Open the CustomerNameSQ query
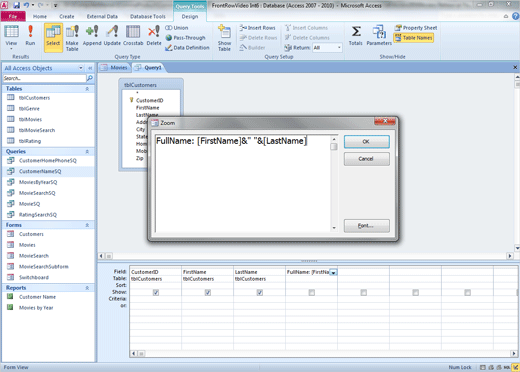This screenshot has width=520, height=372. pyautogui.click(x=40, y=171)
